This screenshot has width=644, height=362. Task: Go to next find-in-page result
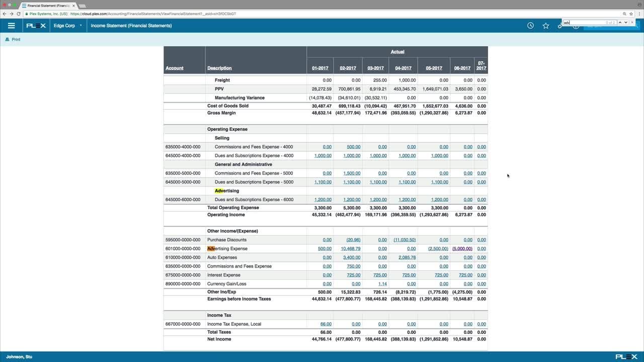point(625,22)
